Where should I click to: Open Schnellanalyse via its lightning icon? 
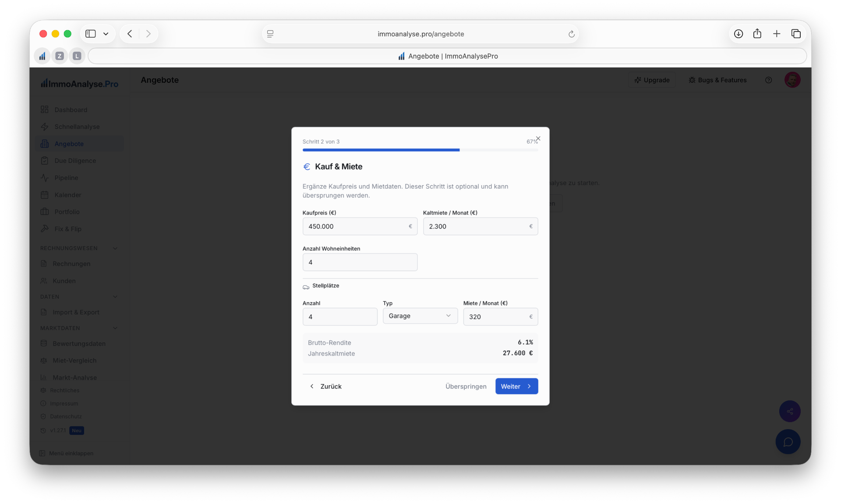click(44, 127)
